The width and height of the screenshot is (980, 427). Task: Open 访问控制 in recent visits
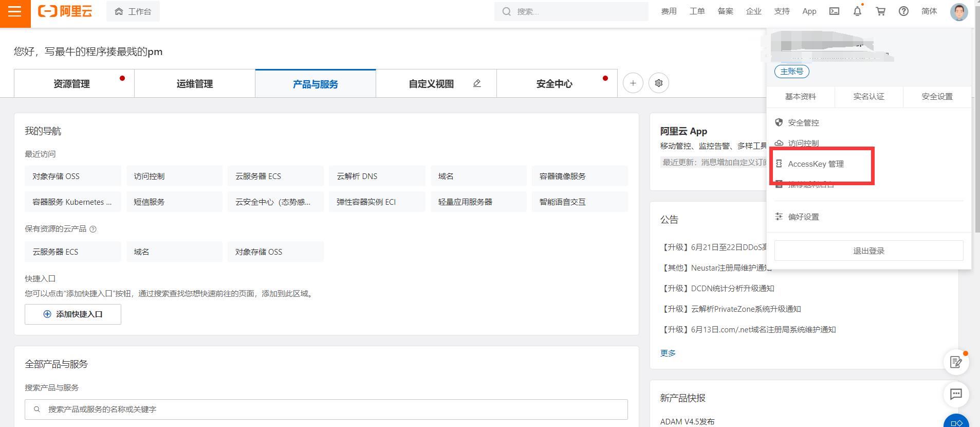(x=174, y=176)
